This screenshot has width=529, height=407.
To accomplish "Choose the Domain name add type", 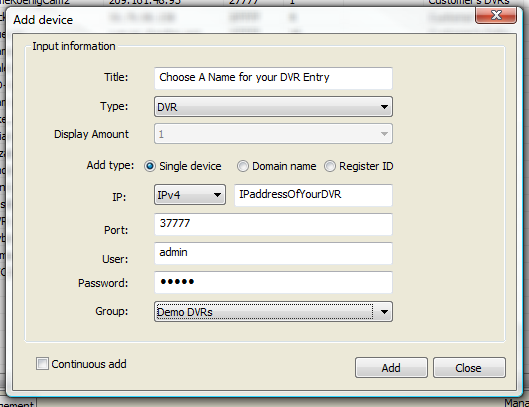I will click(x=243, y=166).
